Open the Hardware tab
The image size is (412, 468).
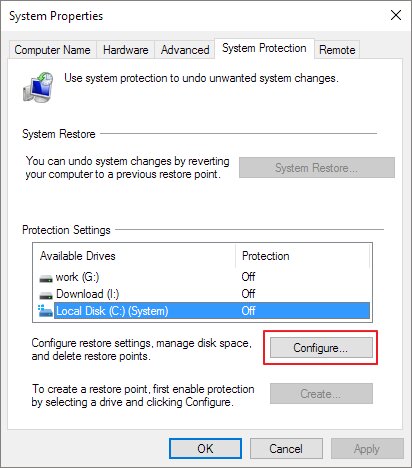126,50
